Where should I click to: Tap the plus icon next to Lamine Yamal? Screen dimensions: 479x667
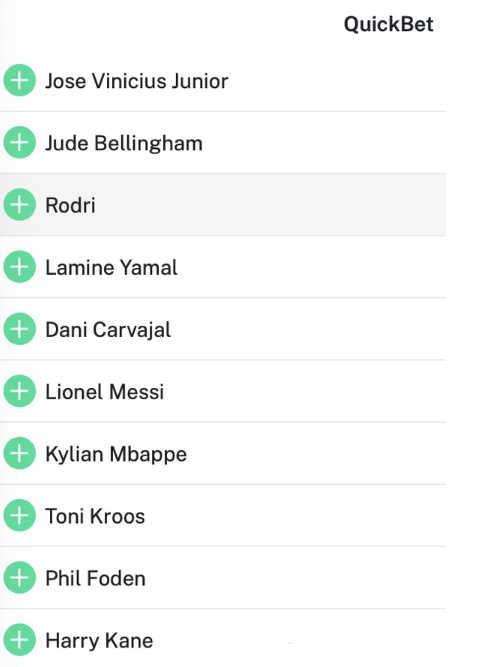pos(19,267)
